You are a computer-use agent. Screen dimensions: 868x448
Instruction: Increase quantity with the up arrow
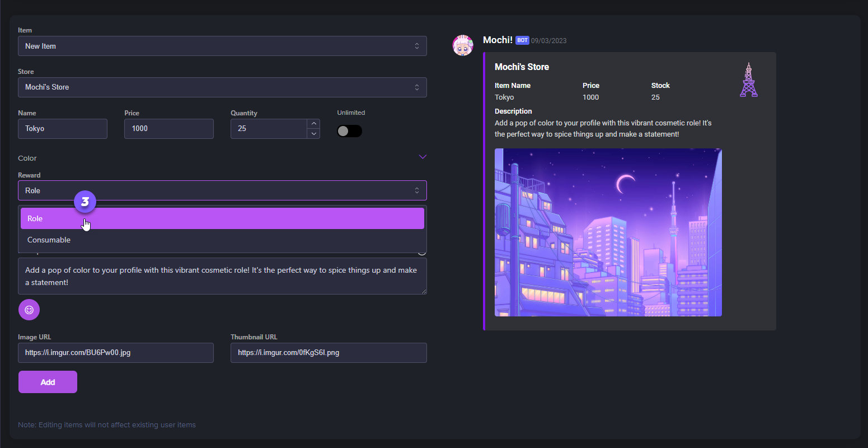point(314,123)
